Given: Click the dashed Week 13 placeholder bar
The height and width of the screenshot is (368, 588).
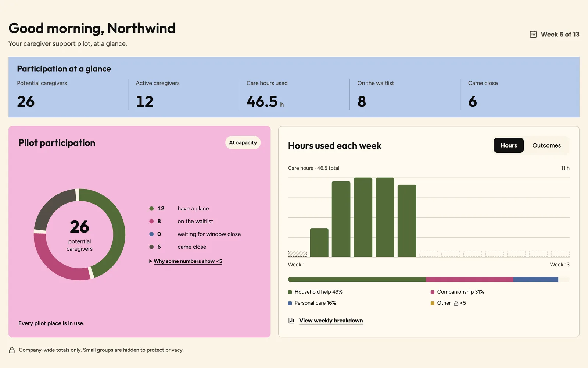Looking at the screenshot, I should coord(560,254).
